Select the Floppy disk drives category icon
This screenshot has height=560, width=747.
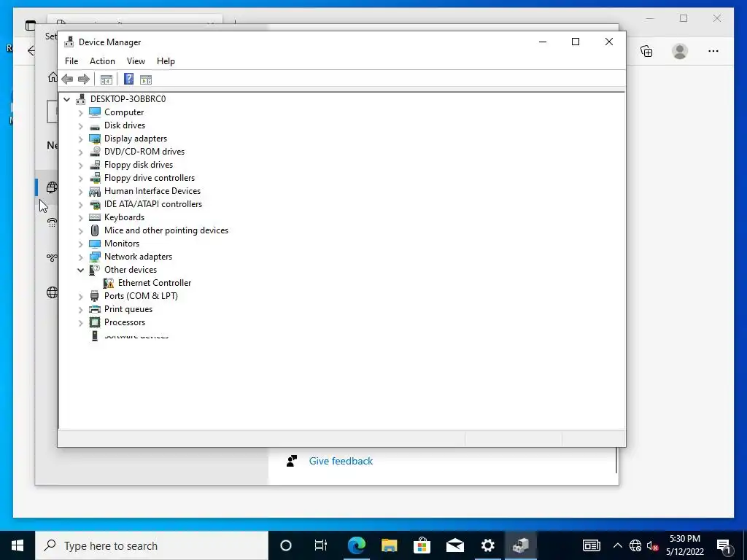95,165
